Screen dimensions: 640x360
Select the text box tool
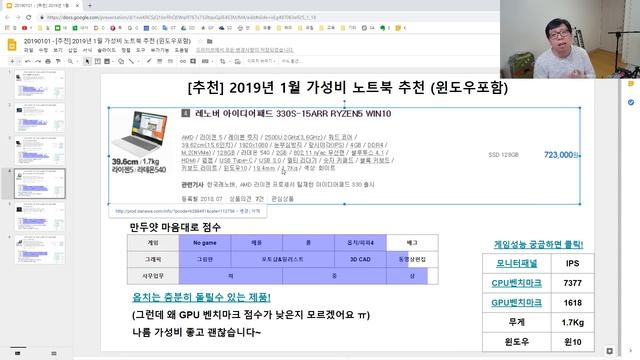98,61
